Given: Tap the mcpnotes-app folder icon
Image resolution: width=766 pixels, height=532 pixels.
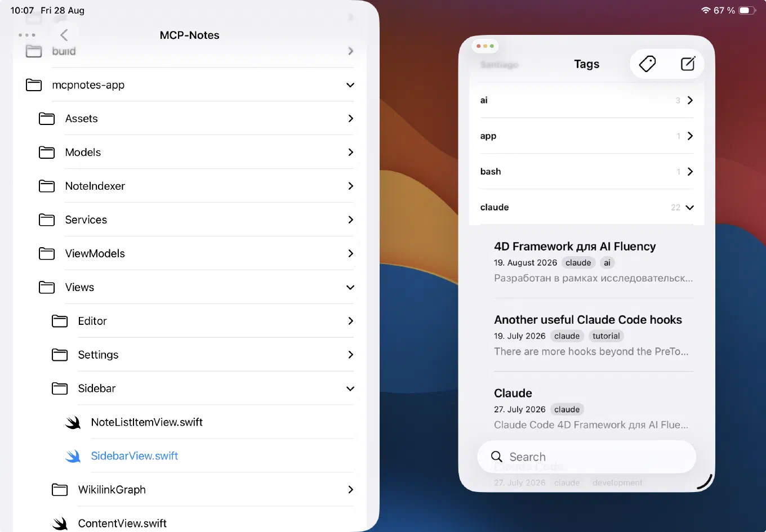Looking at the screenshot, I should (34, 85).
